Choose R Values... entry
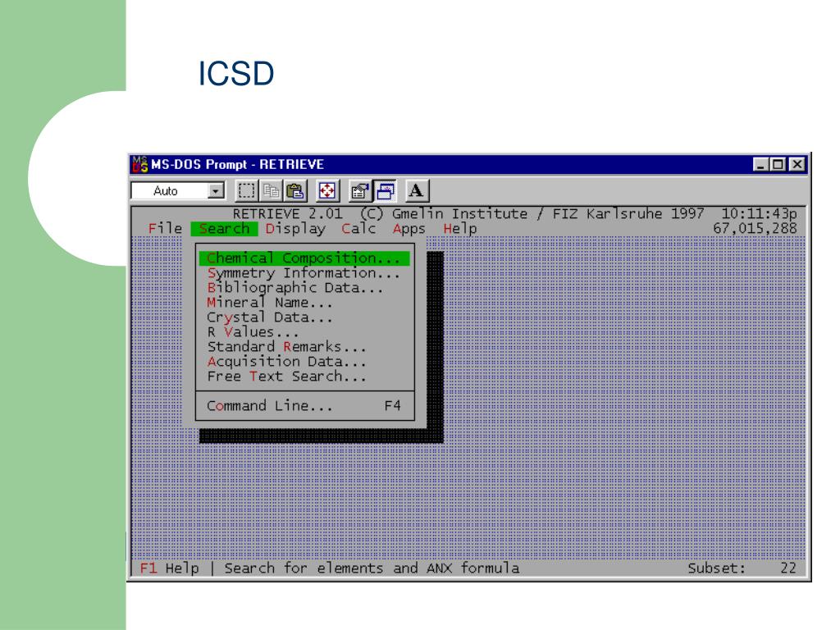This screenshot has width=840, height=630. 304,332
